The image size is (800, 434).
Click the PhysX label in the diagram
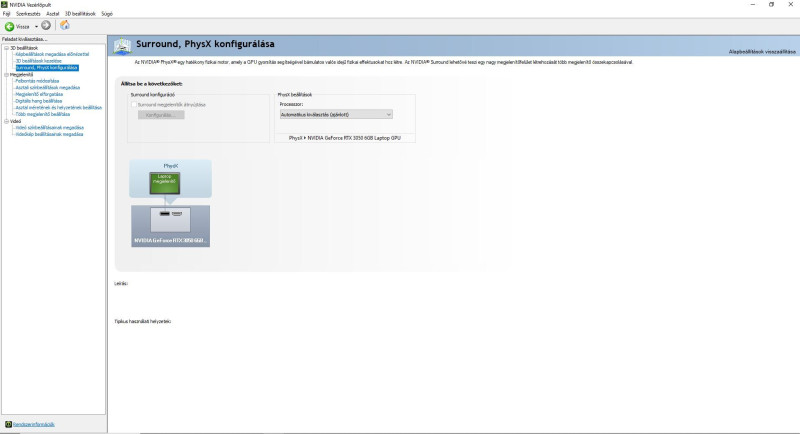coord(170,166)
